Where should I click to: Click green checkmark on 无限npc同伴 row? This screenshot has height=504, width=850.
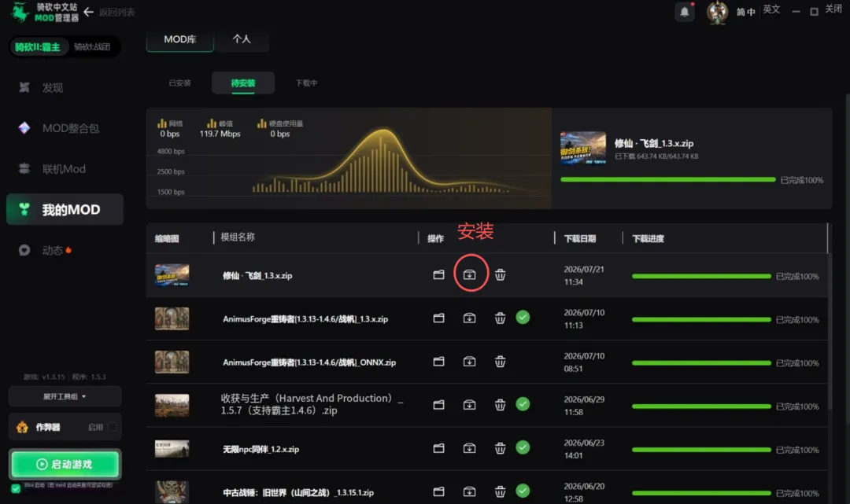pyautogui.click(x=523, y=447)
